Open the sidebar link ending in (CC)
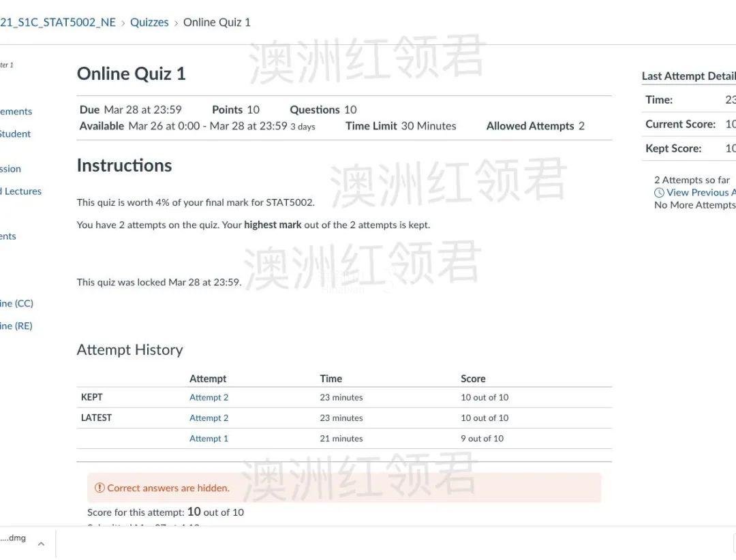Viewport: 736px width, 560px height. pyautogui.click(x=16, y=303)
